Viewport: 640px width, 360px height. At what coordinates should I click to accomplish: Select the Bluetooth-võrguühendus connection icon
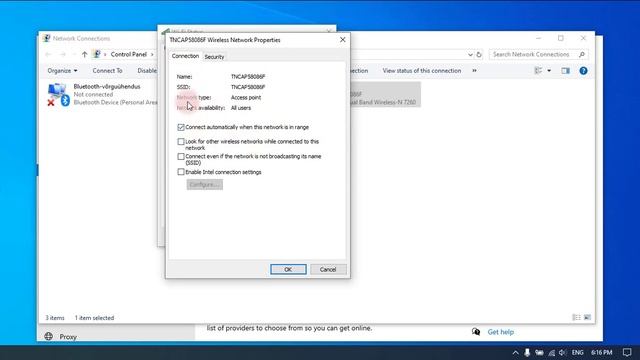click(x=58, y=94)
